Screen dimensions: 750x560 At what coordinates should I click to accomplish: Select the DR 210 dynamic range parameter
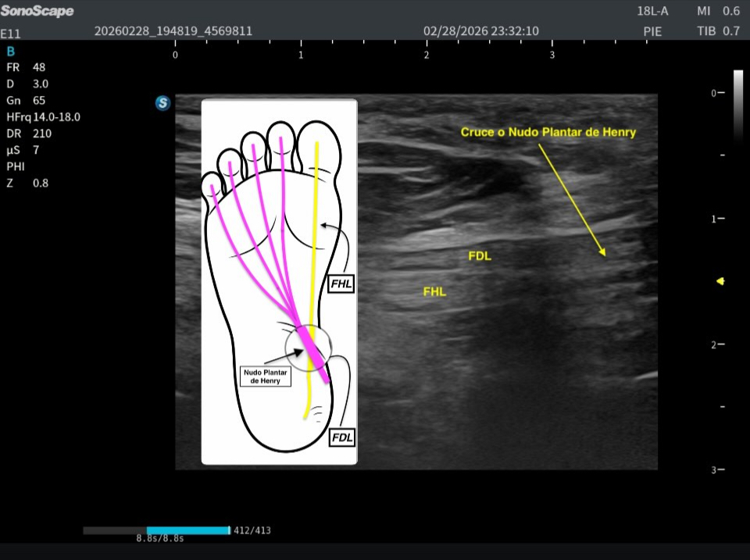[x=29, y=134]
